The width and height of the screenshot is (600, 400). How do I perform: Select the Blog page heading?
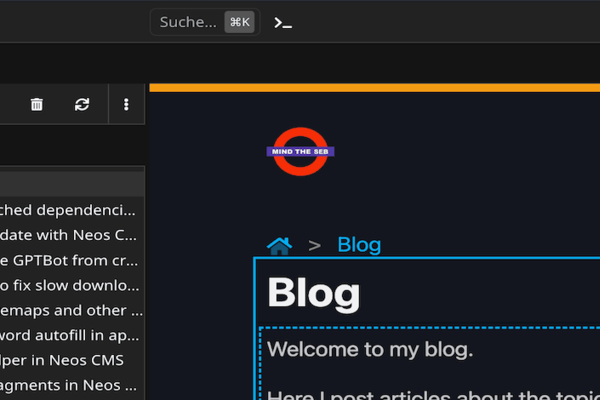[x=314, y=293]
